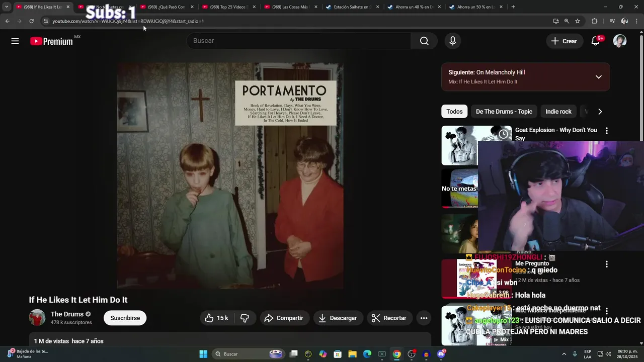
Task: Open Chrome tab search dropdown
Action: click(x=7, y=7)
